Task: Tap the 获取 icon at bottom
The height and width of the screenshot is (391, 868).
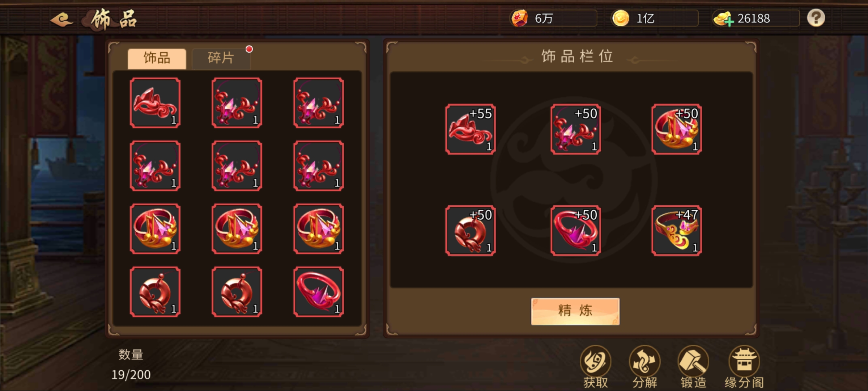Action: coord(595,367)
